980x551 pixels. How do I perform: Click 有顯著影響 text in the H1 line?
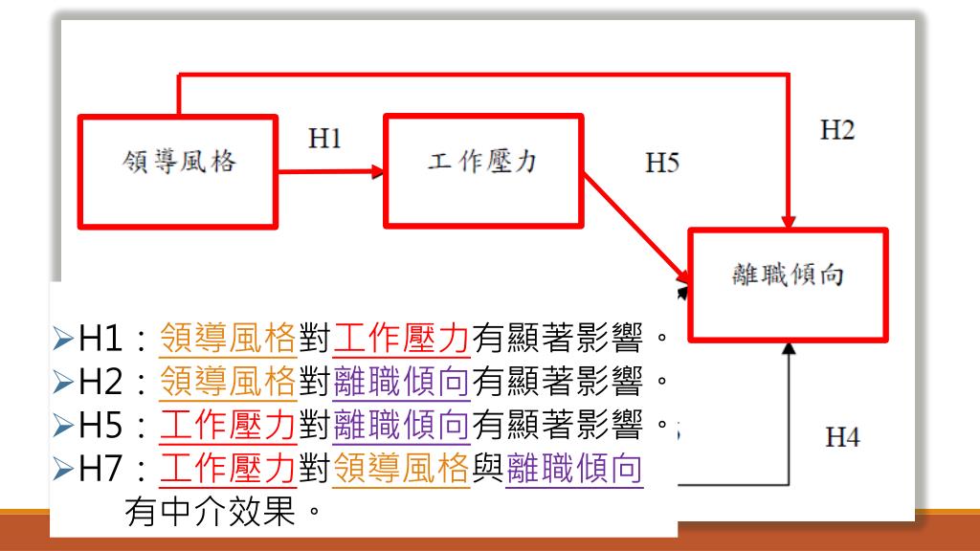pos(558,339)
